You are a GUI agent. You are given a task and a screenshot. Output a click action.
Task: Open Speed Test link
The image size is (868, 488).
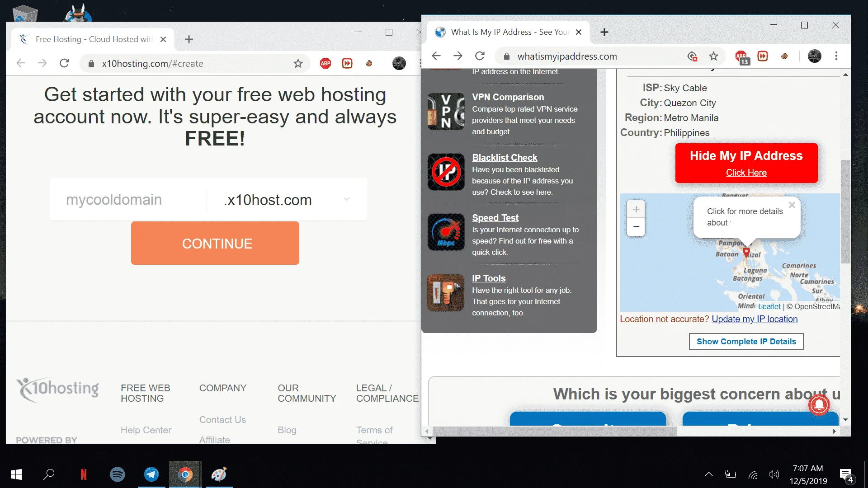[x=495, y=217]
